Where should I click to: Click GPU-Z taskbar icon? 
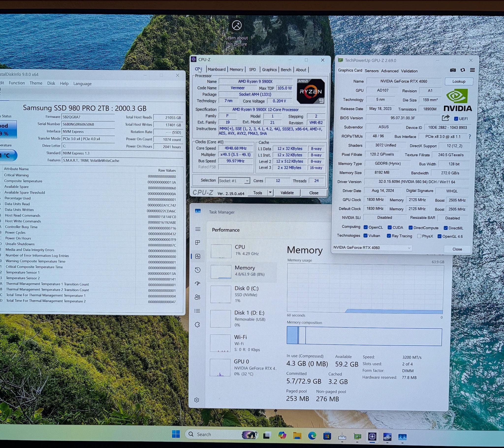click(x=357, y=437)
